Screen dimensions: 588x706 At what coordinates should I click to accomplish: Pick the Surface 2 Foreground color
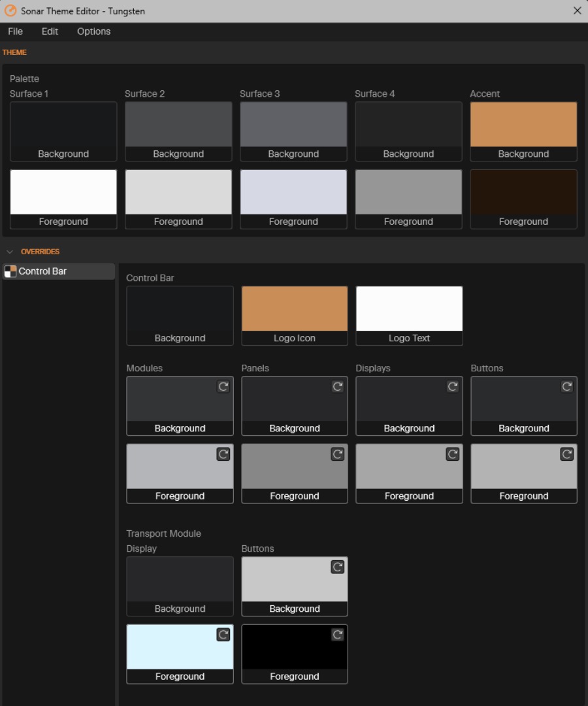(x=178, y=199)
